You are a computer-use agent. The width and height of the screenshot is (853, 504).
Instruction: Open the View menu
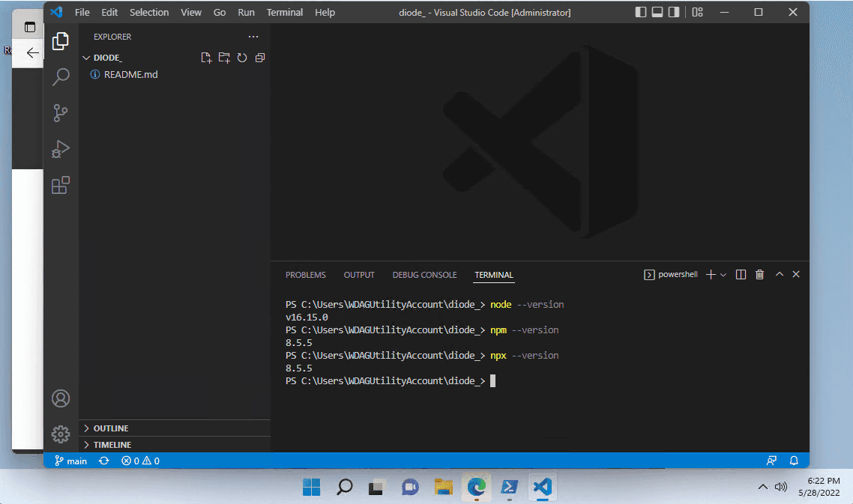(191, 13)
